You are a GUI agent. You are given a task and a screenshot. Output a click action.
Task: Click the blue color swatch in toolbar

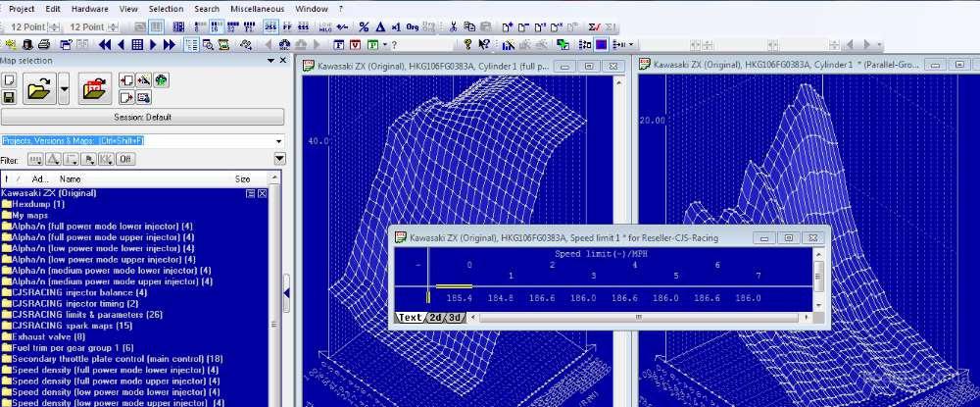[x=601, y=44]
